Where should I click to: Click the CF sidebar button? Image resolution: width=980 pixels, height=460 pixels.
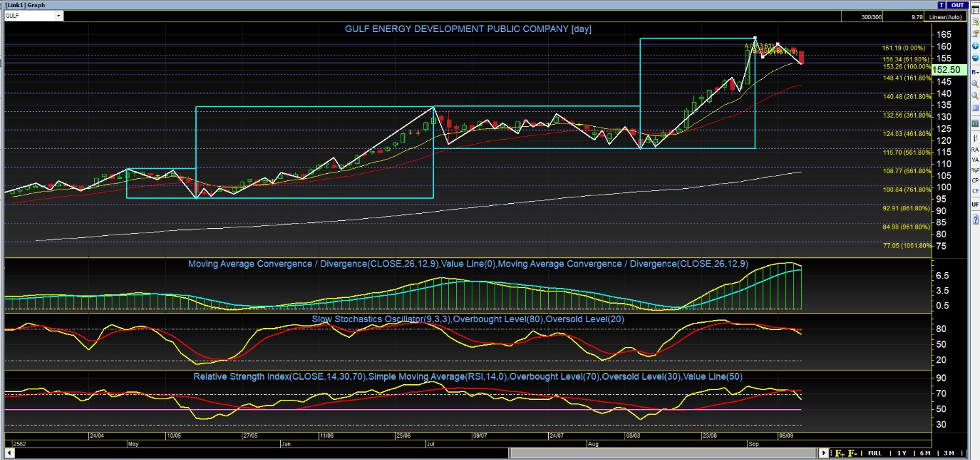click(x=975, y=191)
